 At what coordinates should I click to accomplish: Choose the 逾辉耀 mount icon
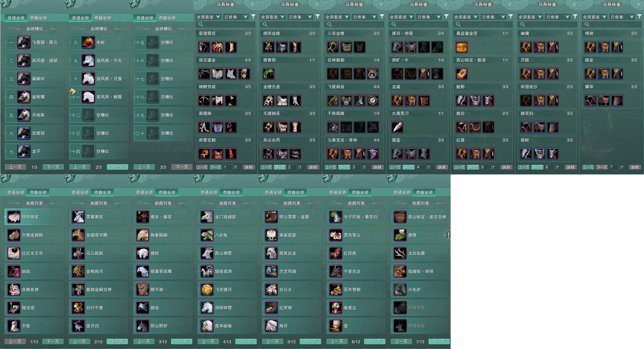(x=24, y=97)
